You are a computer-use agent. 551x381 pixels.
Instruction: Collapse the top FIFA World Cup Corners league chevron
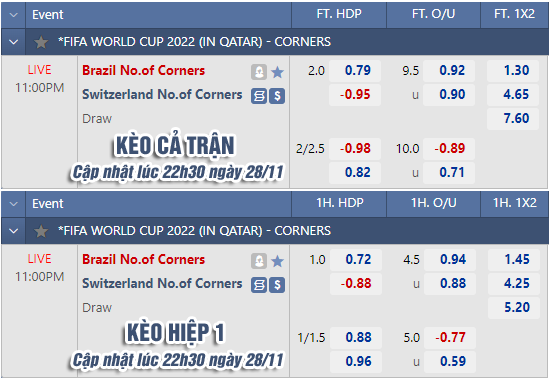point(13,42)
